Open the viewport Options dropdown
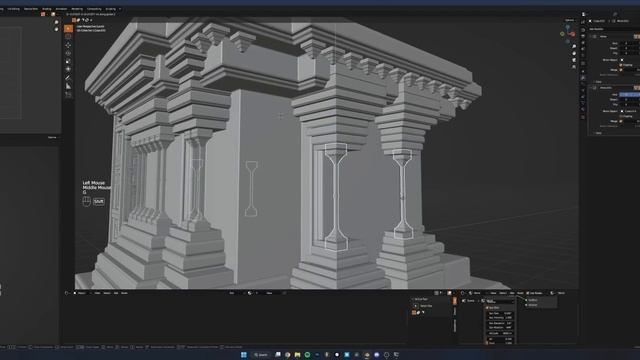Screen dimensions: 640x360 tap(569, 20)
